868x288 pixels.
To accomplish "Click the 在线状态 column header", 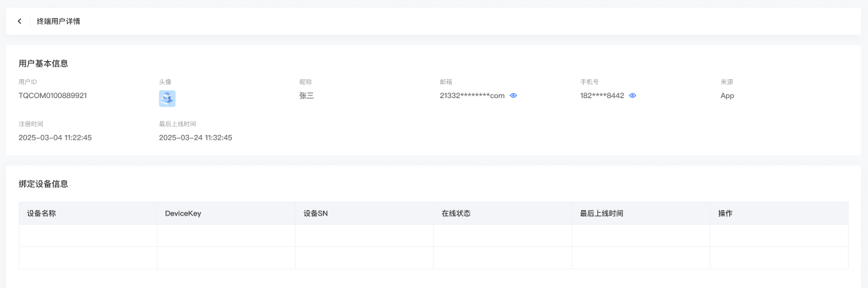I will [x=456, y=213].
